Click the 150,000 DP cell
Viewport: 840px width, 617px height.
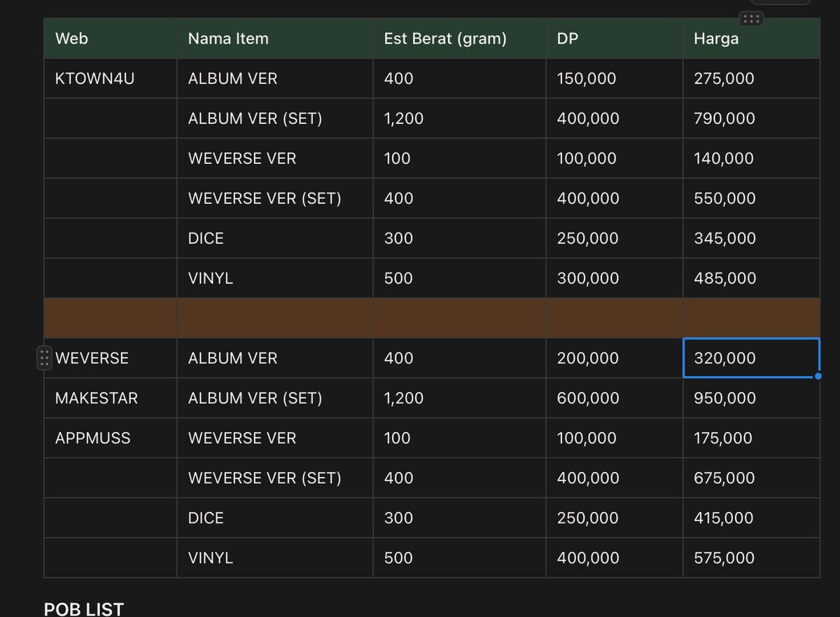[615, 78]
